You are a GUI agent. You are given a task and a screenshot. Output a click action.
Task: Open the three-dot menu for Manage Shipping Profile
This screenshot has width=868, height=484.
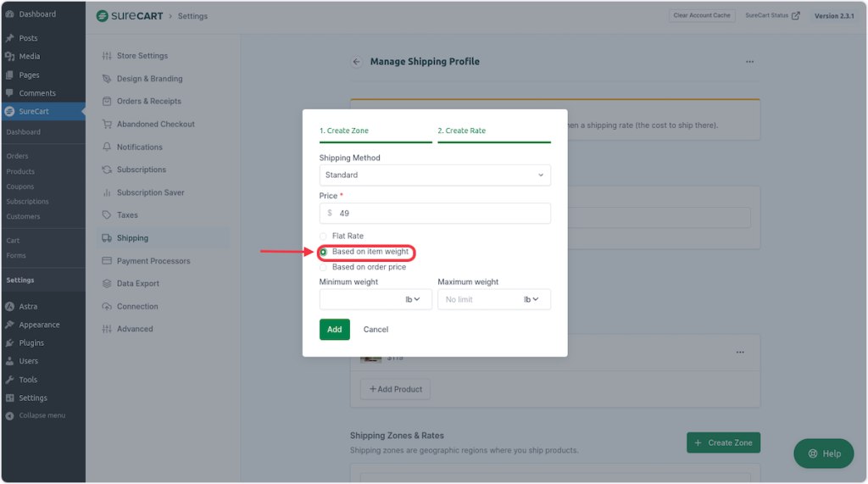point(749,62)
